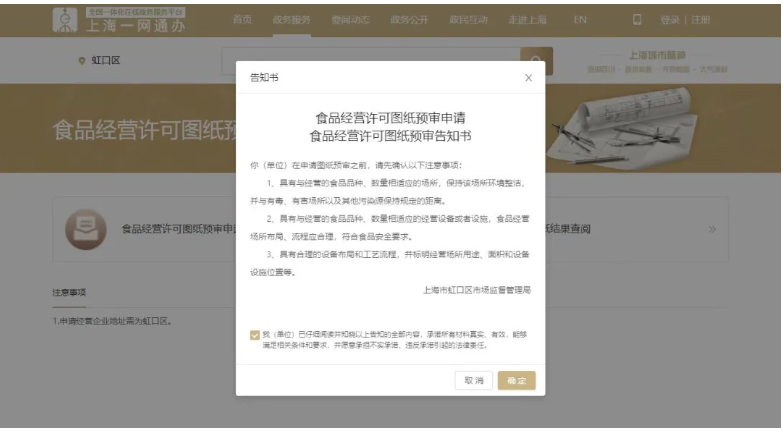Viewport: 783px width, 433px height.
Task: Switch language via the EN link
Action: pyautogui.click(x=580, y=19)
